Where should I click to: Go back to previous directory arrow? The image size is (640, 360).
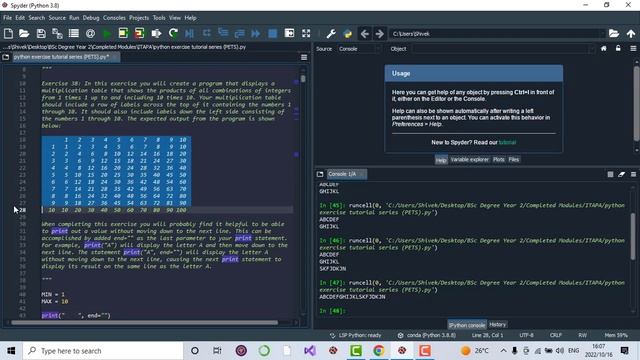coord(364,33)
